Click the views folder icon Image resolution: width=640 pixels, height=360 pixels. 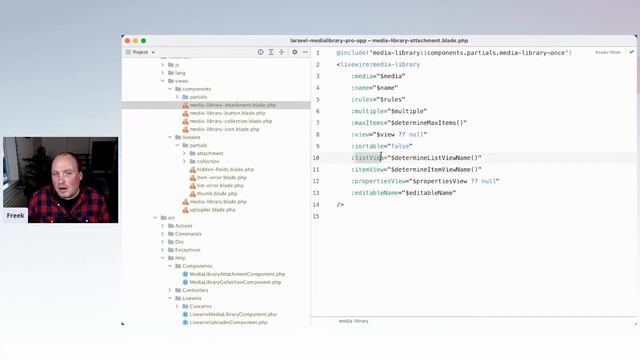pyautogui.click(x=171, y=81)
